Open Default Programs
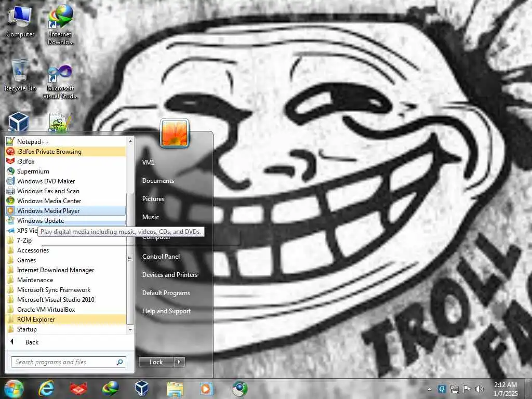 coord(166,293)
